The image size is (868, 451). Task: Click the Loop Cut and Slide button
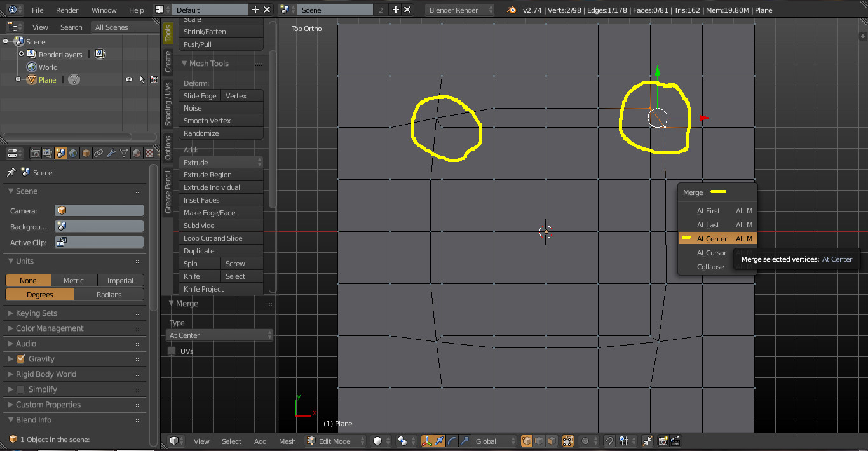coord(221,238)
